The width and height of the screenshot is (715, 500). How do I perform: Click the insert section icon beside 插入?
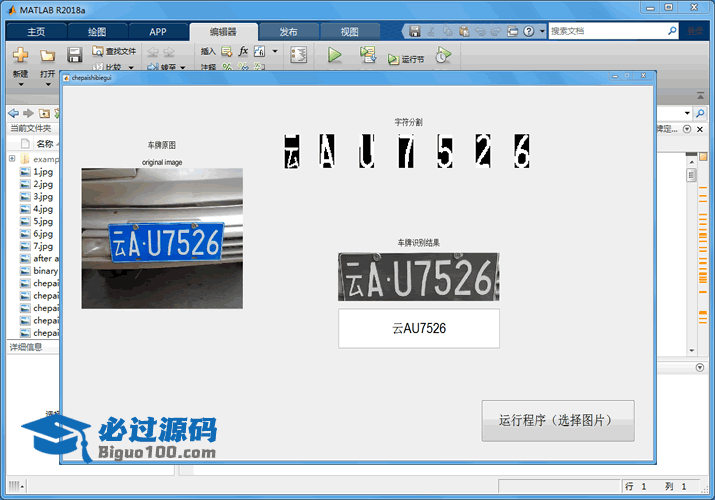click(x=227, y=52)
